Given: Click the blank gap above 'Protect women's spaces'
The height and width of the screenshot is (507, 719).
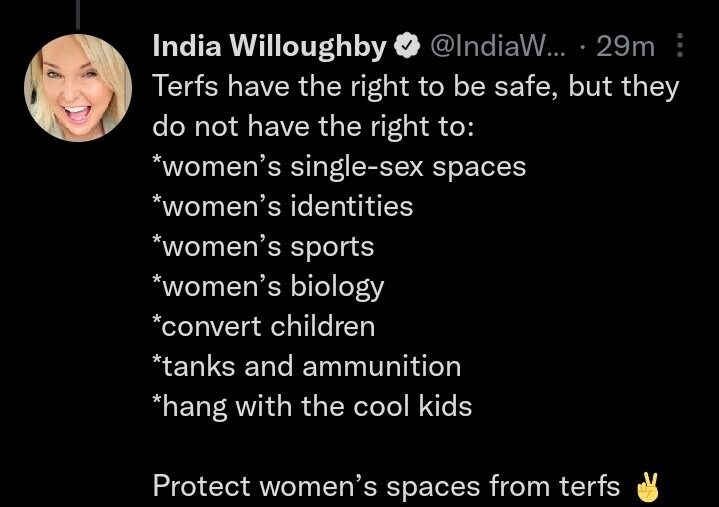Looking at the screenshot, I should point(413,447).
